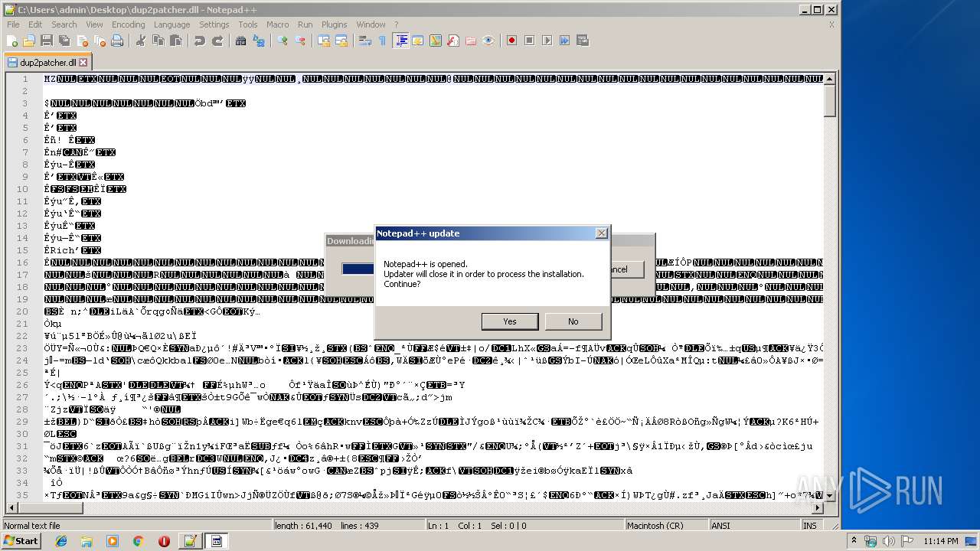Toggle synchronized horizontal scrolling

pyautogui.click(x=341, y=41)
